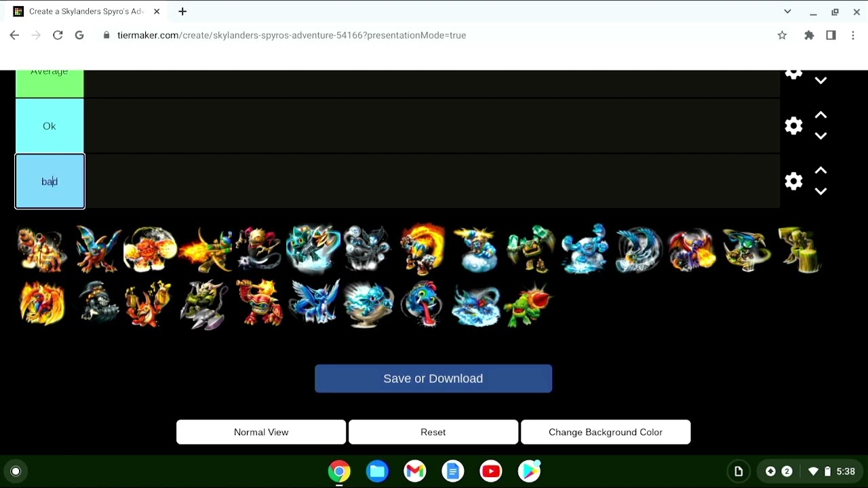Viewport: 868px width, 488px height.
Task: Launch YouTube from the shelf
Action: (x=491, y=471)
